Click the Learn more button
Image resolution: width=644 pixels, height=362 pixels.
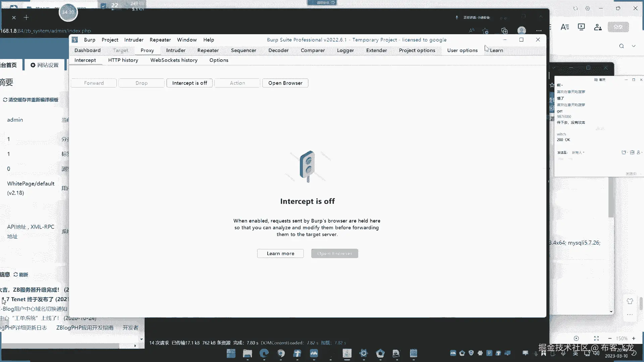point(280,253)
